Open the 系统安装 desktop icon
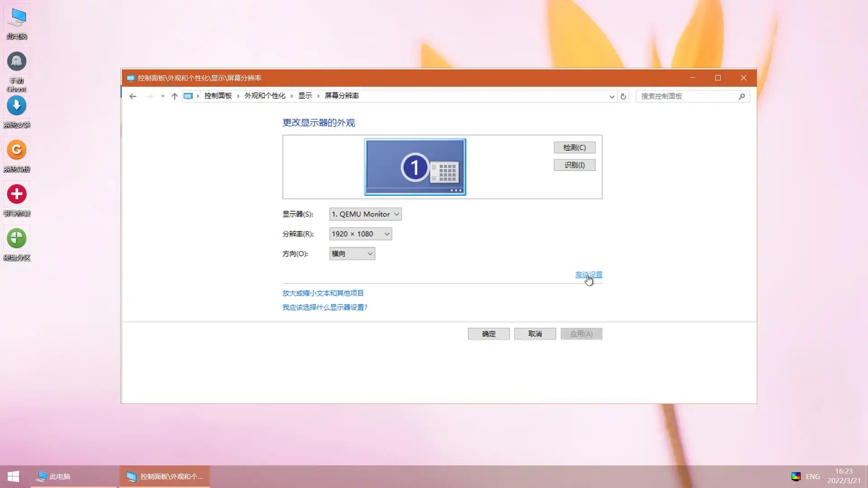The image size is (868, 488). pos(17,106)
